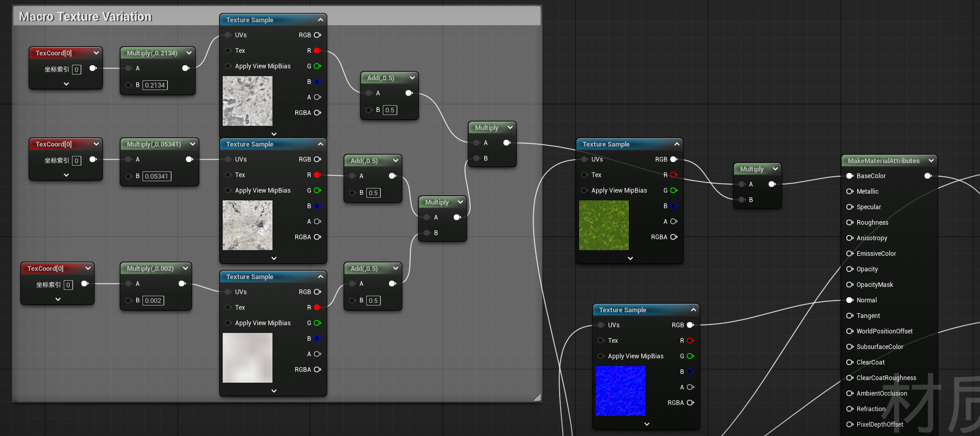Click the Roughness input pin on MakeMaterialAttributes
This screenshot has height=436, width=980.
click(849, 223)
